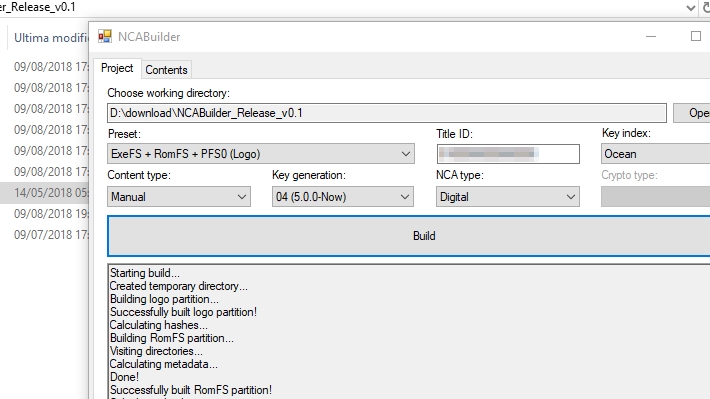This screenshot has width=710, height=399.
Task: Maximize the NCABuilder window
Action: tap(696, 36)
